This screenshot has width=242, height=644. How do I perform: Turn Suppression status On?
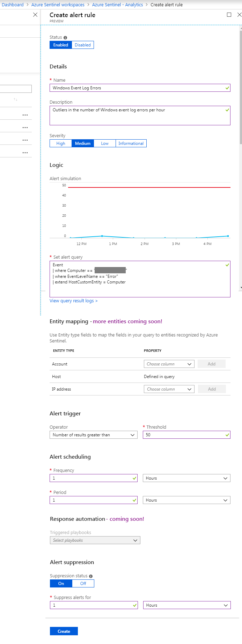[x=61, y=584]
